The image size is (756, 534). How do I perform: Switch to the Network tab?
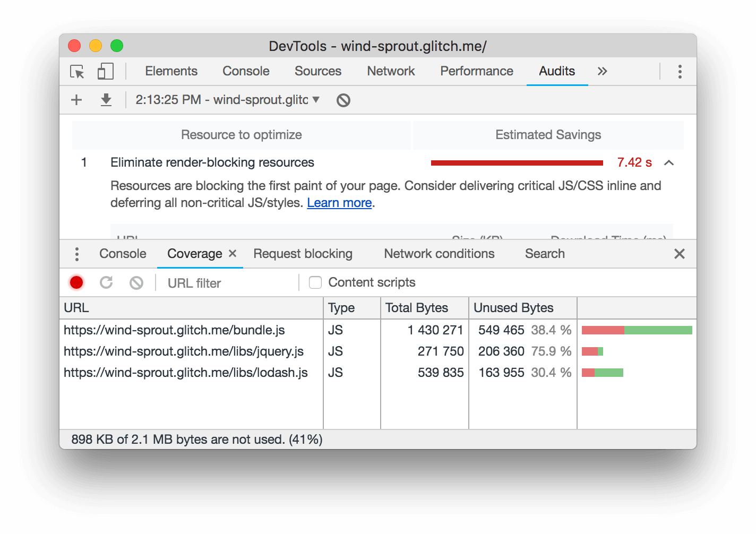(x=391, y=71)
